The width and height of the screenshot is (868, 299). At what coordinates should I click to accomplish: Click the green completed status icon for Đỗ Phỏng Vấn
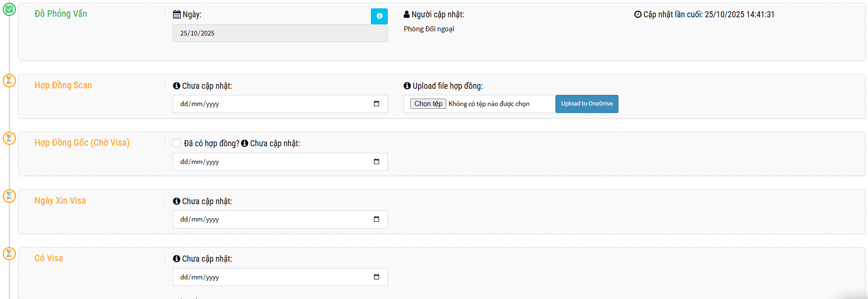click(x=9, y=9)
